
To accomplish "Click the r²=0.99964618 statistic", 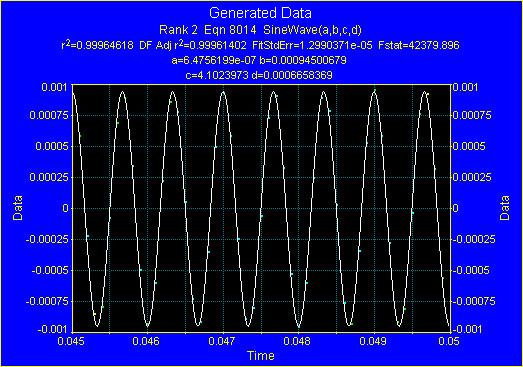I will (97, 45).
